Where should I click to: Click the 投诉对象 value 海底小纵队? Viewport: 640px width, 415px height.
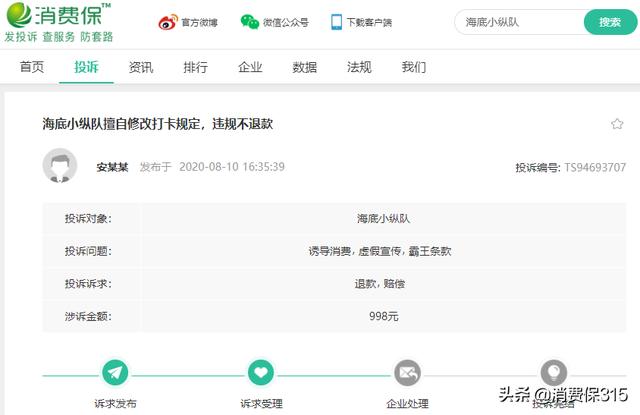[383, 219]
